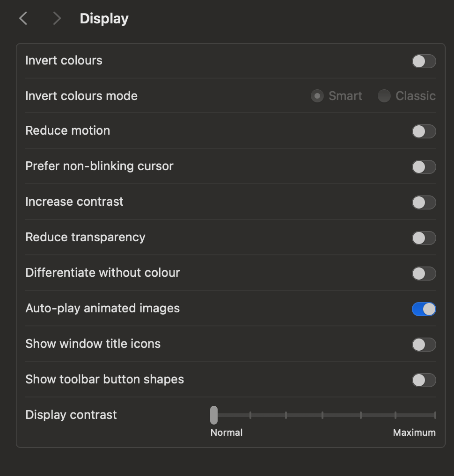The height and width of the screenshot is (476, 454).
Task: Click the Display contrast slider handle
Action: [214, 415]
